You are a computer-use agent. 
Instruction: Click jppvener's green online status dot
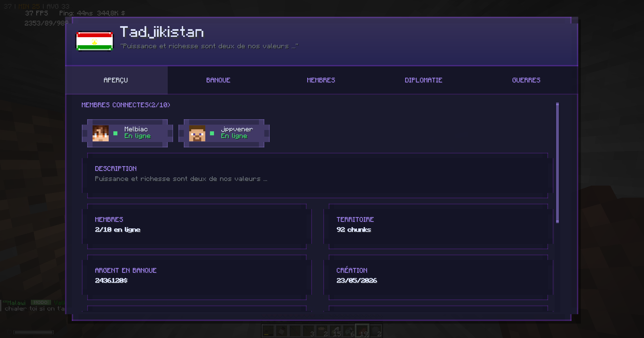212,133
